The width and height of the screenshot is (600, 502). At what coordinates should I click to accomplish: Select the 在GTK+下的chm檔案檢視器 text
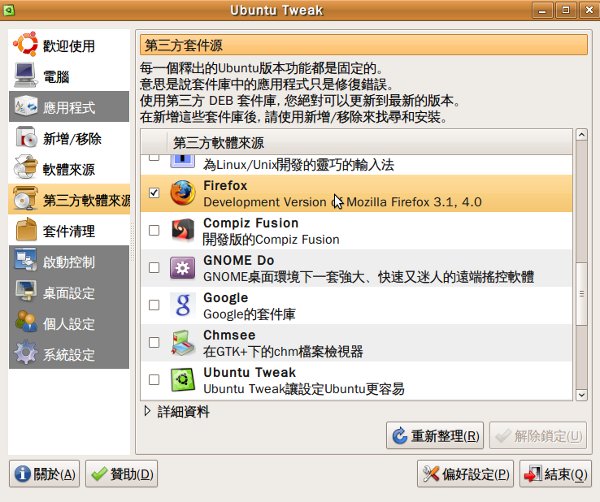click(x=283, y=351)
